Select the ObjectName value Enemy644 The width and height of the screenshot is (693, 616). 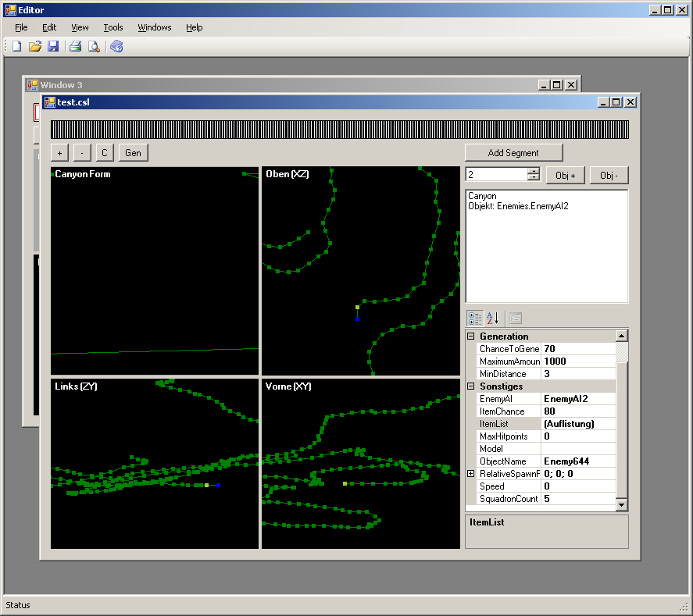coord(578,461)
